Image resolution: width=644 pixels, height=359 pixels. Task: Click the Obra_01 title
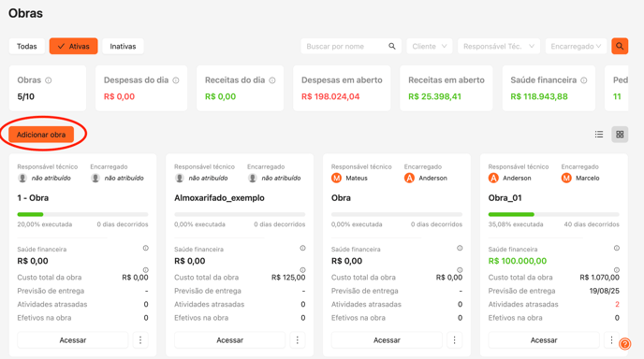click(x=505, y=198)
